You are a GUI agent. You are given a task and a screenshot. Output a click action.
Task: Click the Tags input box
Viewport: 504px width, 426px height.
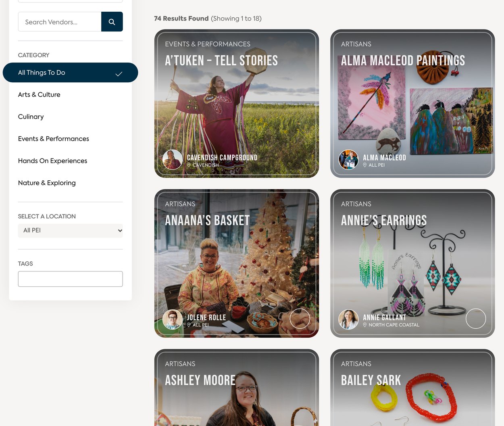(x=70, y=279)
